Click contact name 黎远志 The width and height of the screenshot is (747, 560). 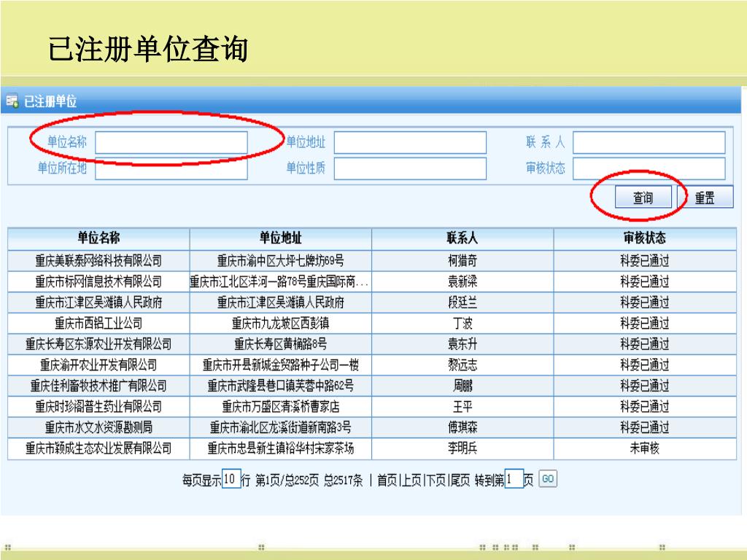(x=462, y=365)
